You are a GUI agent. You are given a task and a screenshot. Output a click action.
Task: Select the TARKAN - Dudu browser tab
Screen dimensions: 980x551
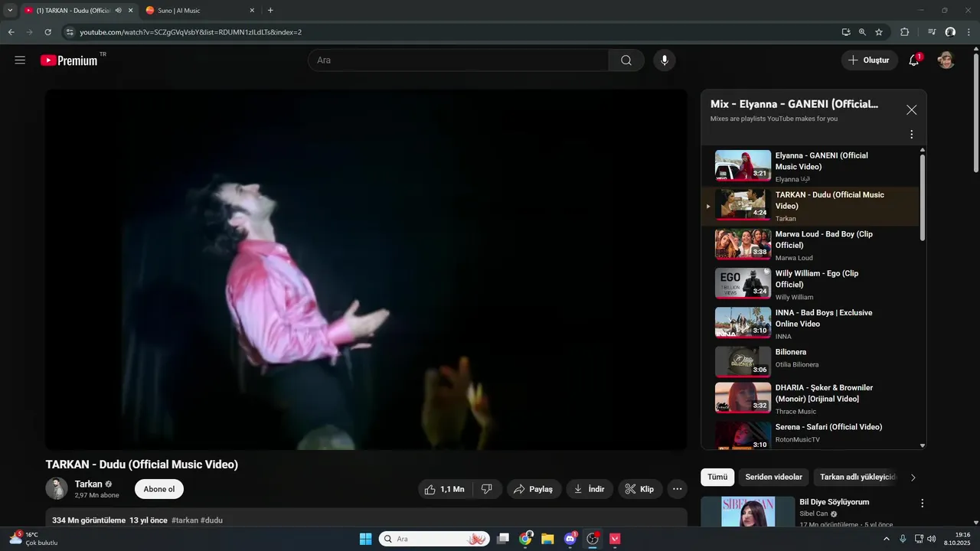point(78,11)
